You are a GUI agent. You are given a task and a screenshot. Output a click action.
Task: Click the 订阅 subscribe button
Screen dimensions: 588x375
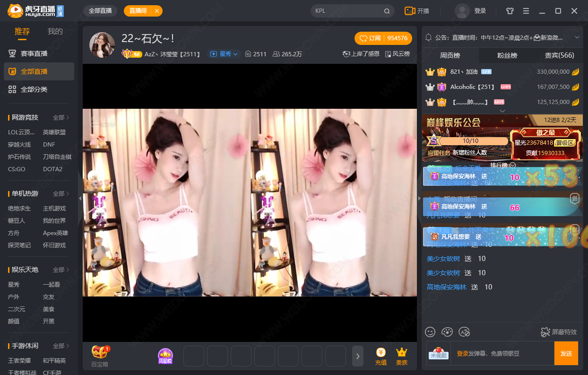(383, 38)
